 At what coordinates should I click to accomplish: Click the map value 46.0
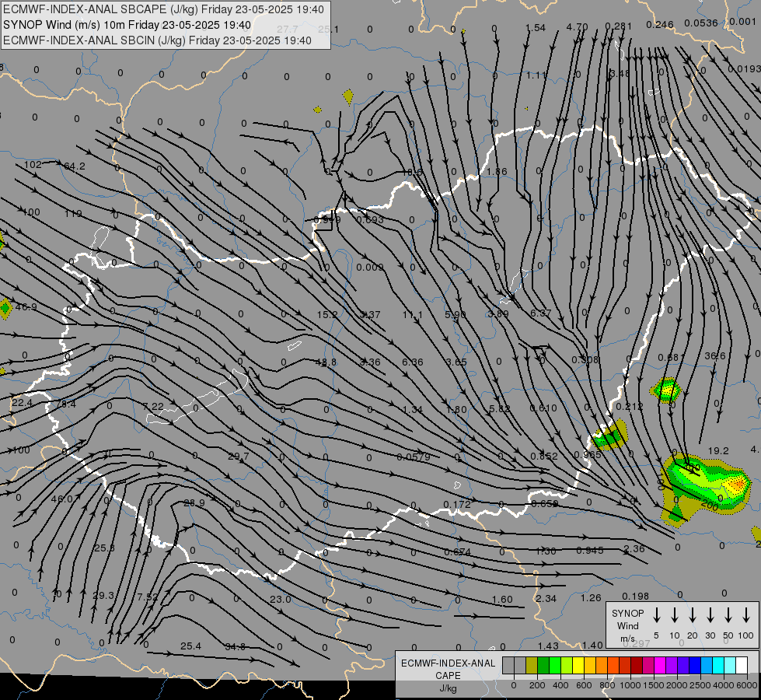61,499
